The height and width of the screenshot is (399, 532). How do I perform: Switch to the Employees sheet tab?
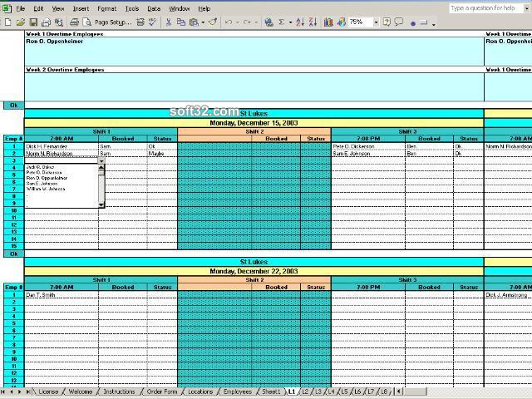[x=238, y=392]
